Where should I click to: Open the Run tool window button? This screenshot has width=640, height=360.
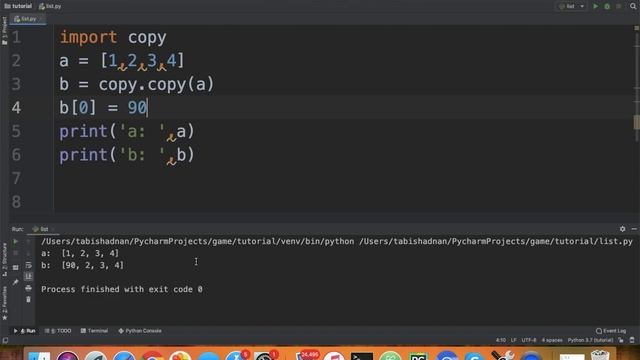pos(24,331)
